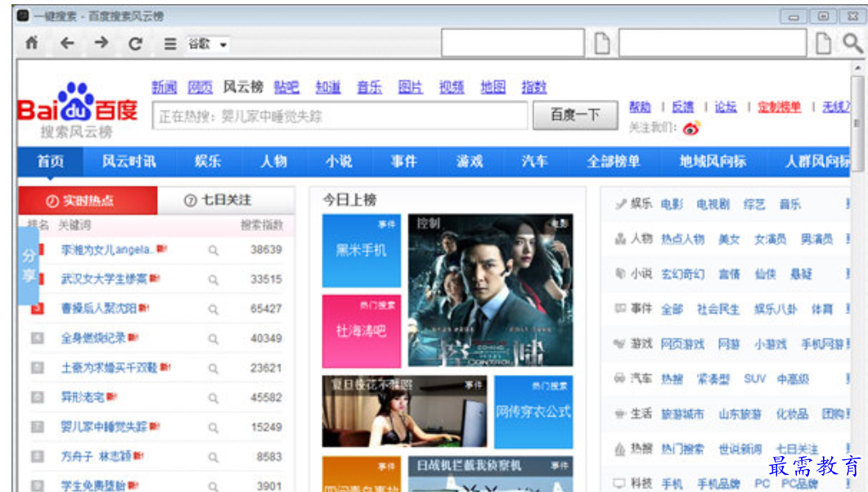The height and width of the screenshot is (492, 868).
Task: Select the 汽车 navigation tab
Action: (535, 162)
